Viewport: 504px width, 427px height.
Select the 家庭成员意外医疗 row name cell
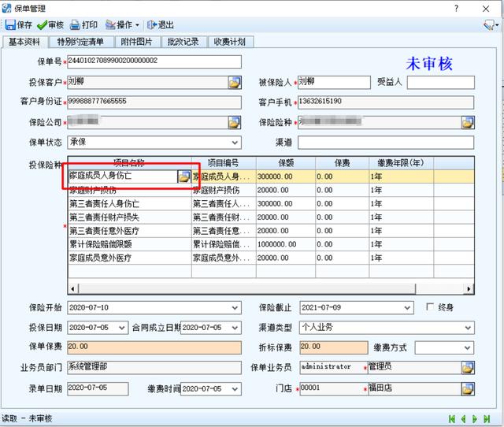[x=130, y=258]
